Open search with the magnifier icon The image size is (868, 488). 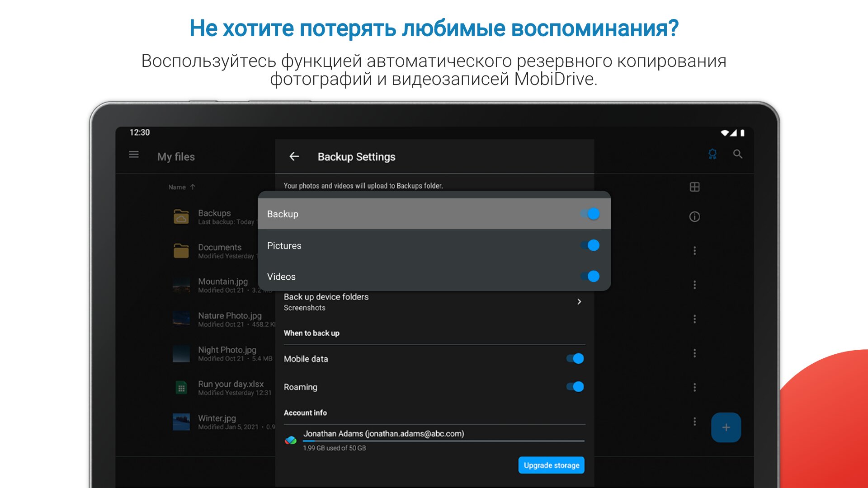point(738,155)
